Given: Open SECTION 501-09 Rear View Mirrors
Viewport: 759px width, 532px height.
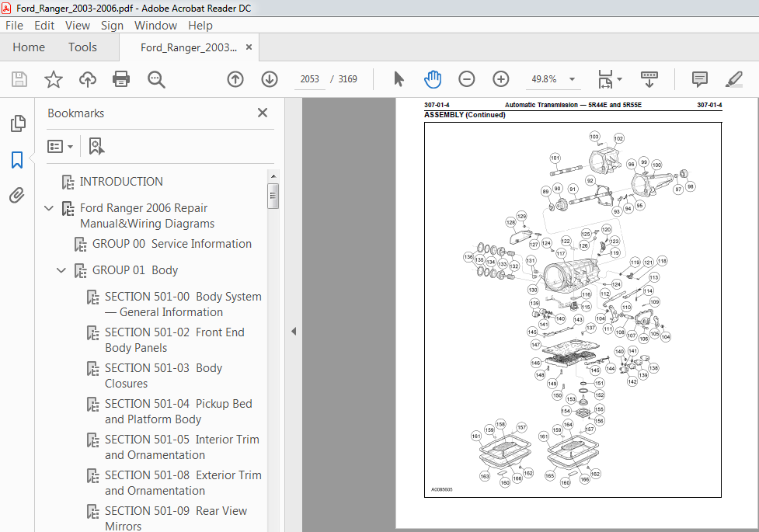Looking at the screenshot, I should tap(176, 519).
